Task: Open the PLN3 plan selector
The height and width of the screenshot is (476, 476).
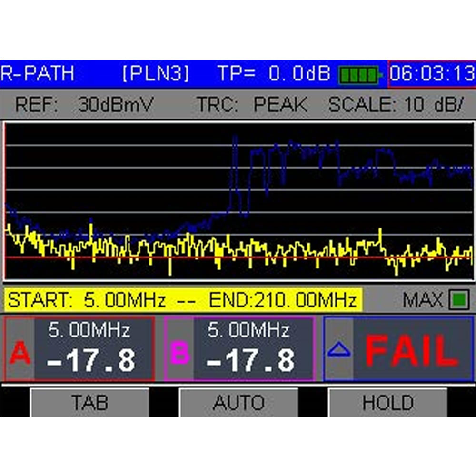Action: click(155, 74)
